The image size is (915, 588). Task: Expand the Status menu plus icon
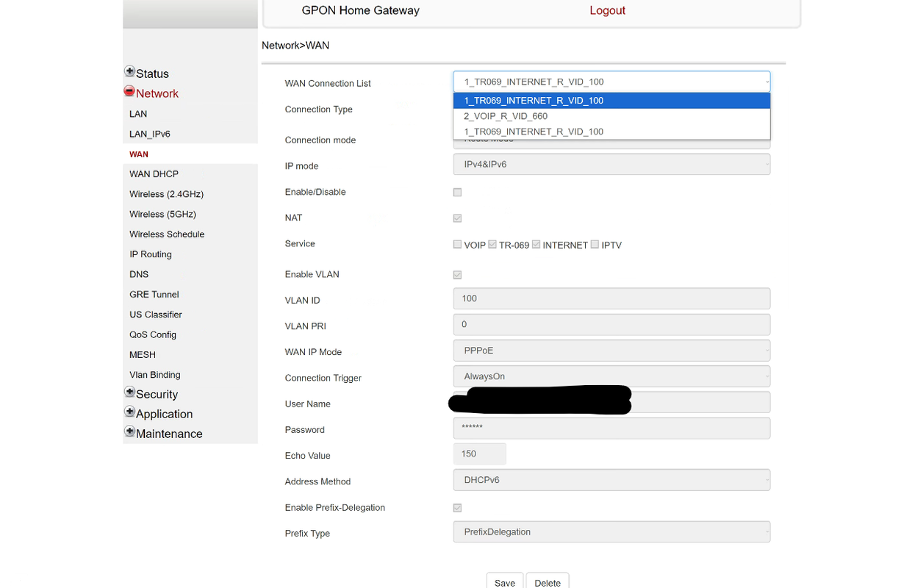pos(129,72)
